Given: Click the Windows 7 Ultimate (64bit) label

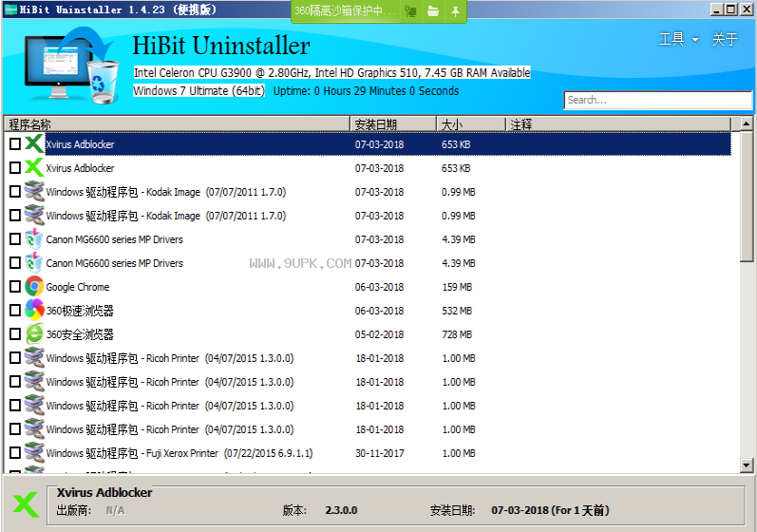Looking at the screenshot, I should (199, 91).
